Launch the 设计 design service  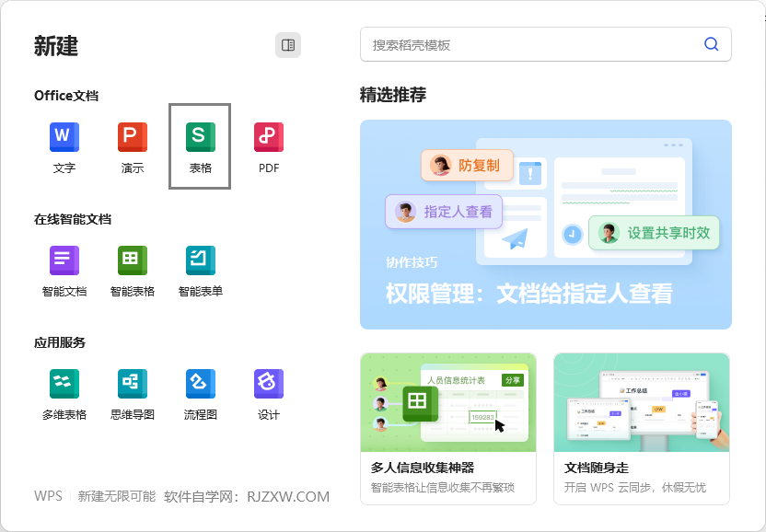pyautogui.click(x=269, y=394)
